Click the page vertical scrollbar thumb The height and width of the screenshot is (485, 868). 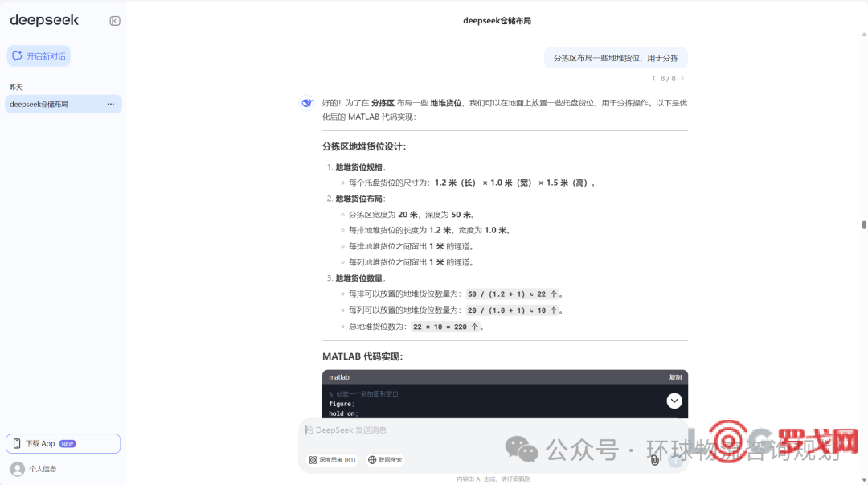coord(864,225)
